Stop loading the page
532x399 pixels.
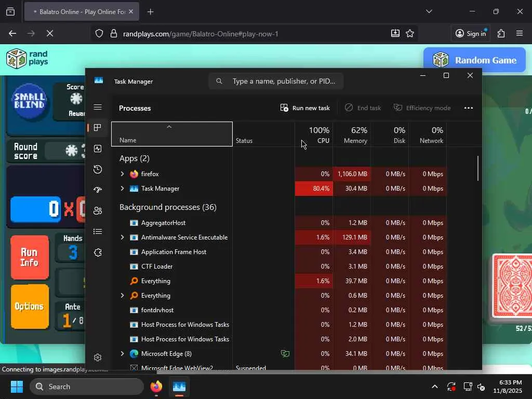(x=49, y=33)
